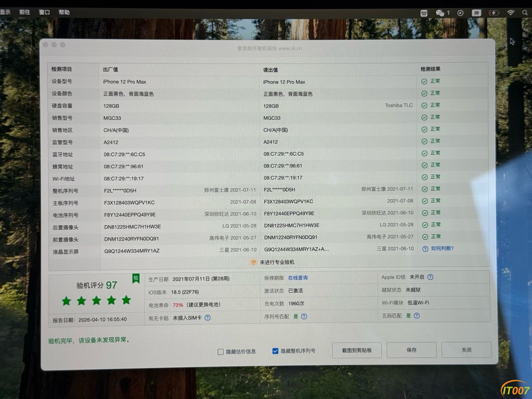
Task: Uncheck 隐藏整机序列号 checkbox
Action: tap(275, 351)
